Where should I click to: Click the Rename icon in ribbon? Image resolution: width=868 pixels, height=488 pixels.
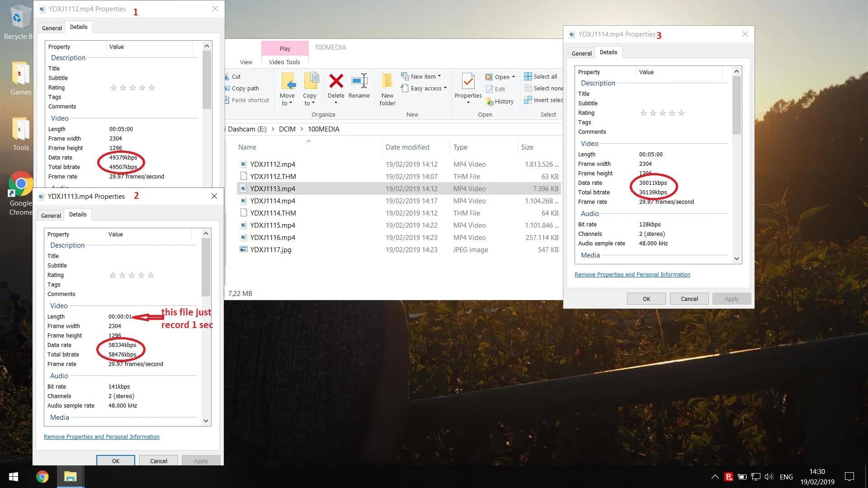[359, 81]
